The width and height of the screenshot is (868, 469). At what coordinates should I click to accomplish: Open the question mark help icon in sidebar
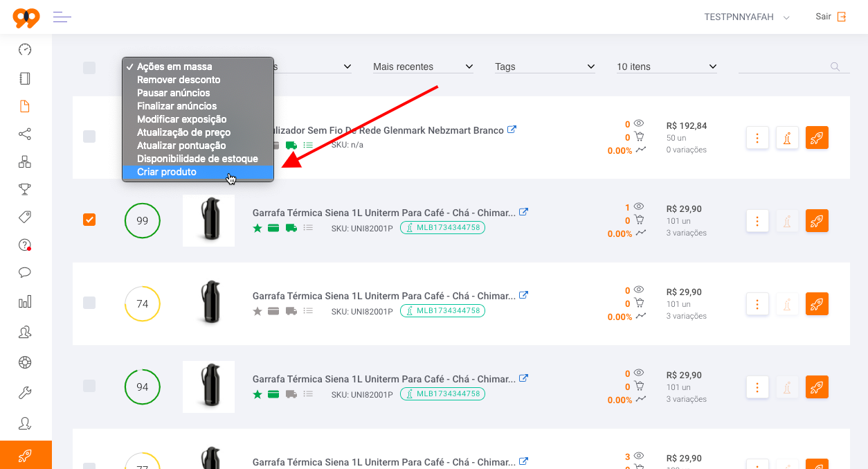25,245
